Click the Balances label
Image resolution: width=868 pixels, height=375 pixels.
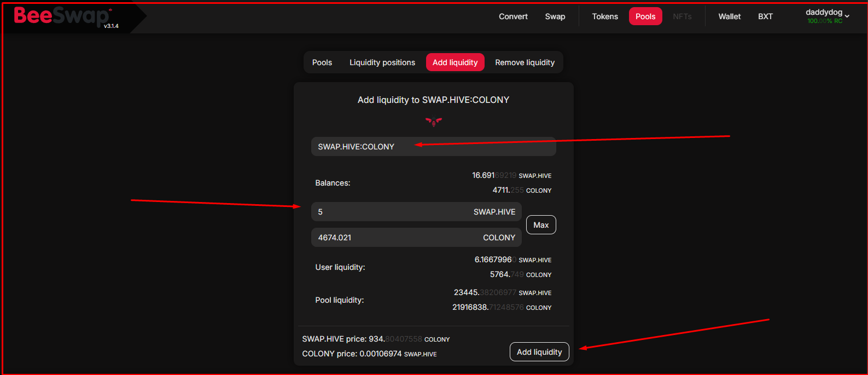tap(333, 183)
